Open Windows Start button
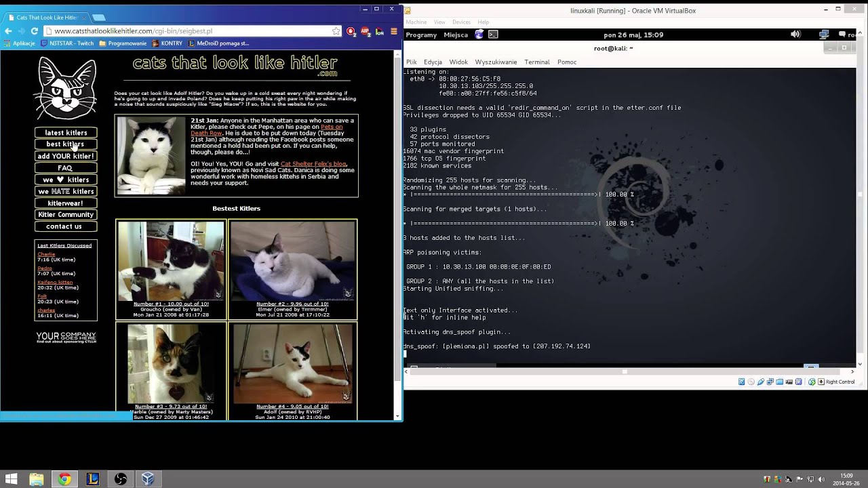Viewport: 868px width, 488px height. 11,479
